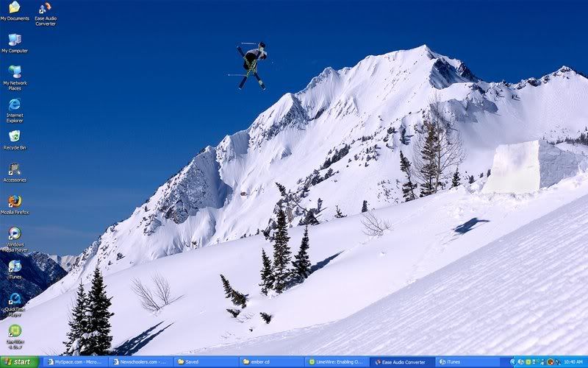Image resolution: width=588 pixels, height=368 pixels.
Task: Open the Recycle Bin icon
Action: pos(14,136)
